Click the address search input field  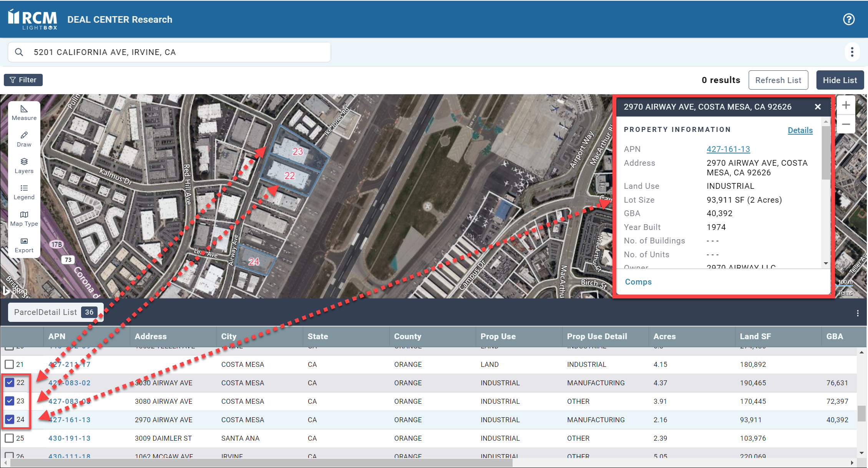(177, 52)
